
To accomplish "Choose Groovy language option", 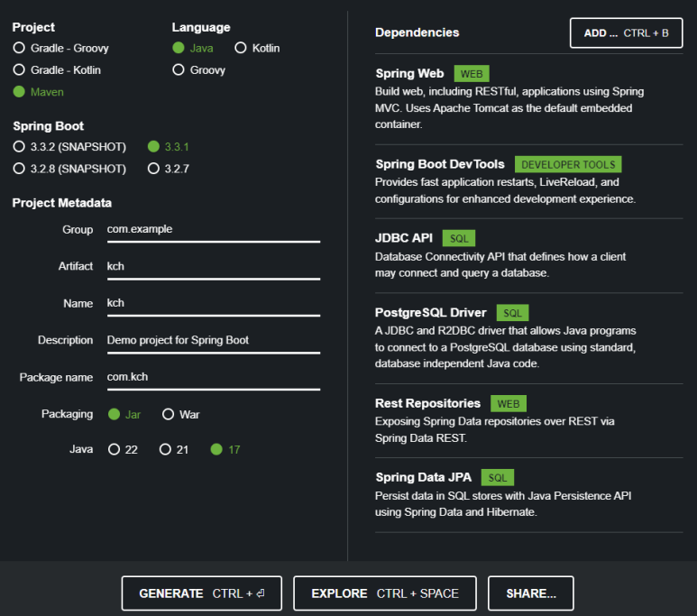I will (x=199, y=69).
